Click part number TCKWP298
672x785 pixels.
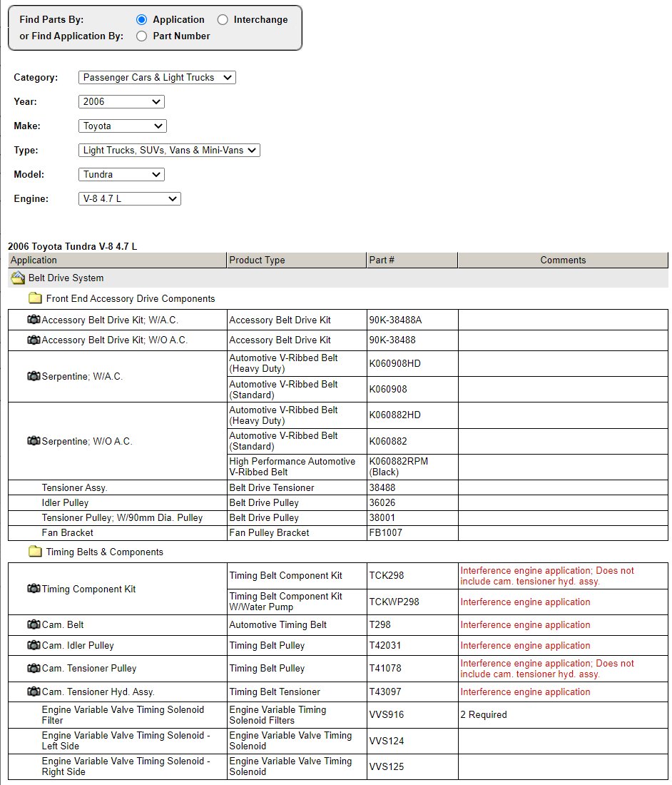click(x=394, y=602)
